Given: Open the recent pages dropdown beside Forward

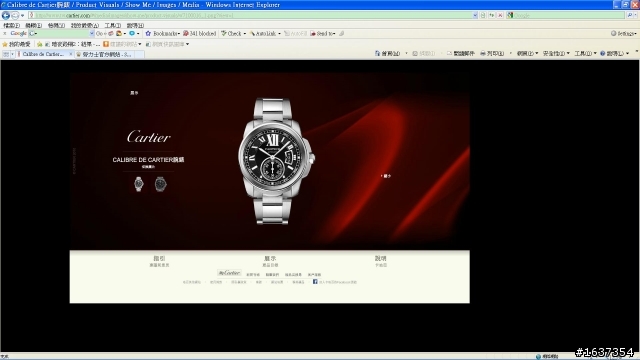Looking at the screenshot, I should tap(22, 16).
